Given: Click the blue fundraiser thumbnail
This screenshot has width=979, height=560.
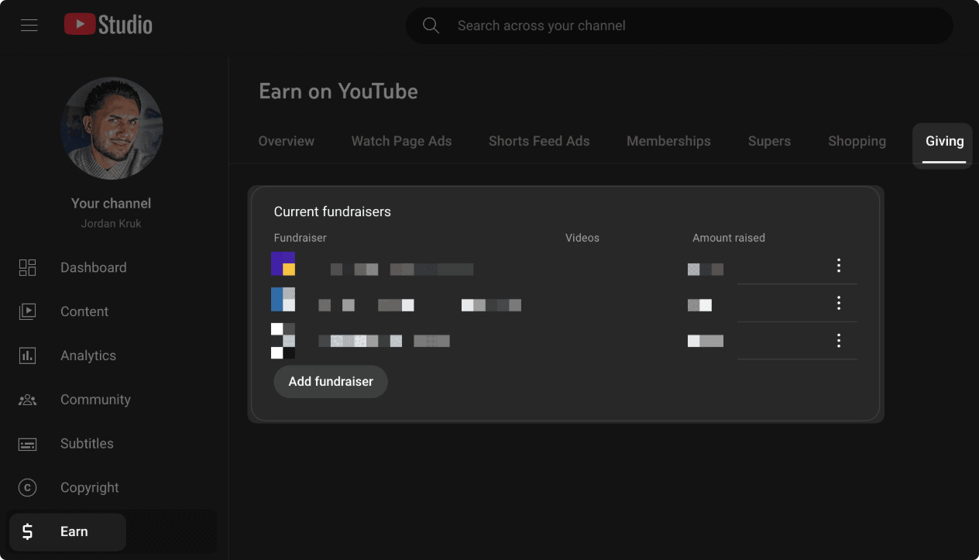Looking at the screenshot, I should pyautogui.click(x=283, y=300).
